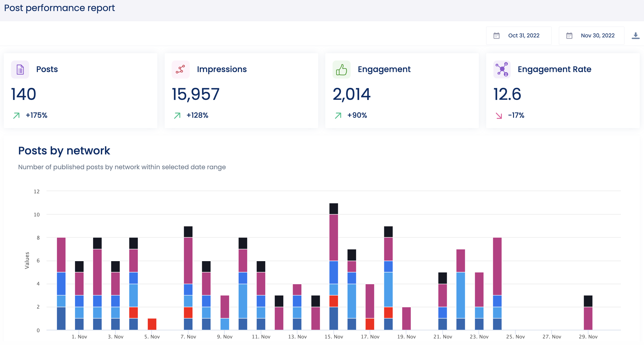Click the report download icon
The height and width of the screenshot is (345, 644).
(635, 35)
